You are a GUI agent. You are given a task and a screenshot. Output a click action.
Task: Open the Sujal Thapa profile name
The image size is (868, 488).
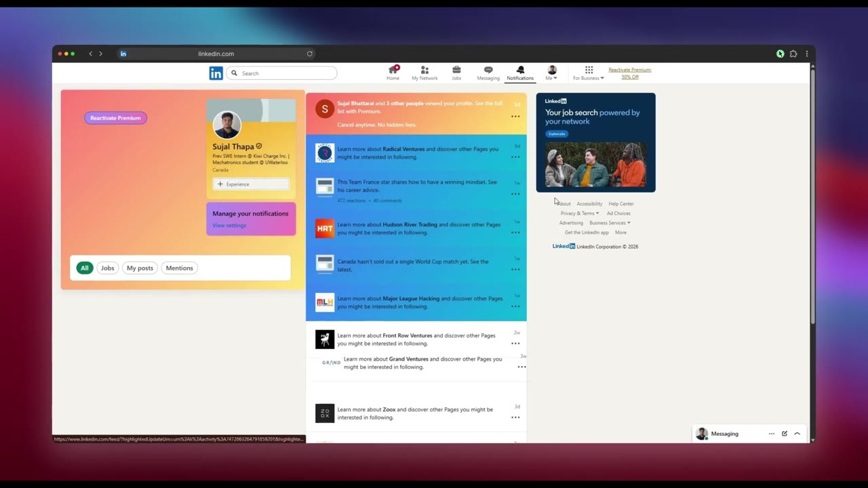(233, 146)
